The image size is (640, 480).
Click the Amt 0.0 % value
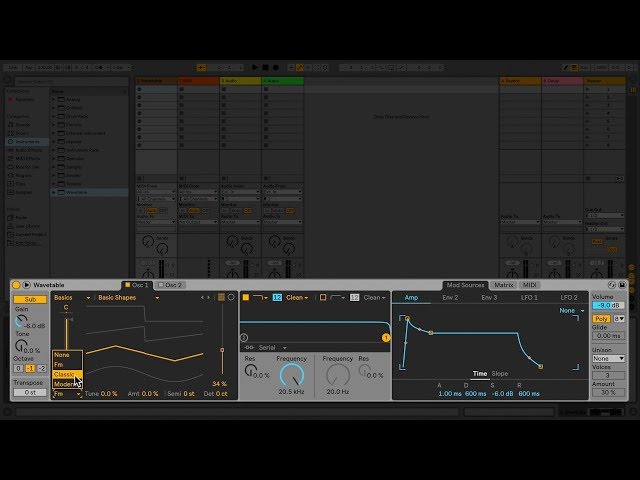tap(149, 394)
